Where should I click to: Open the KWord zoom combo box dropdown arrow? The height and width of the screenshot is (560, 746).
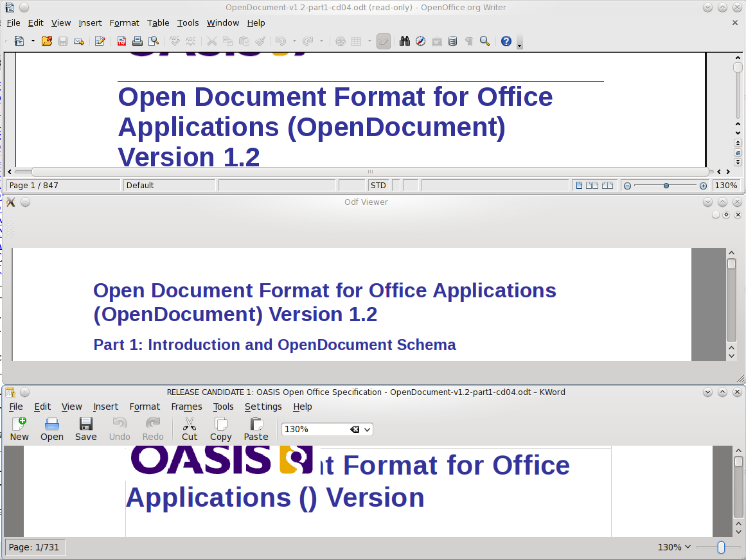[368, 430]
